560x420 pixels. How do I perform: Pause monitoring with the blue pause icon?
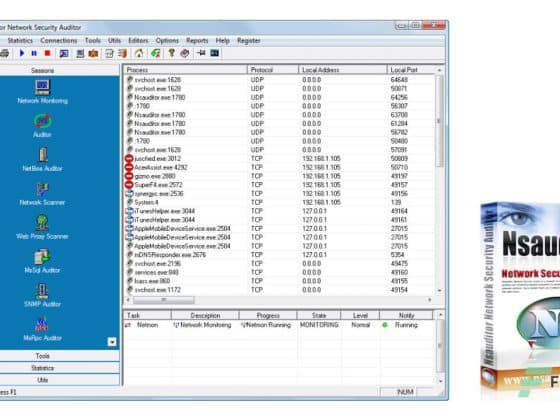pyautogui.click(x=34, y=53)
